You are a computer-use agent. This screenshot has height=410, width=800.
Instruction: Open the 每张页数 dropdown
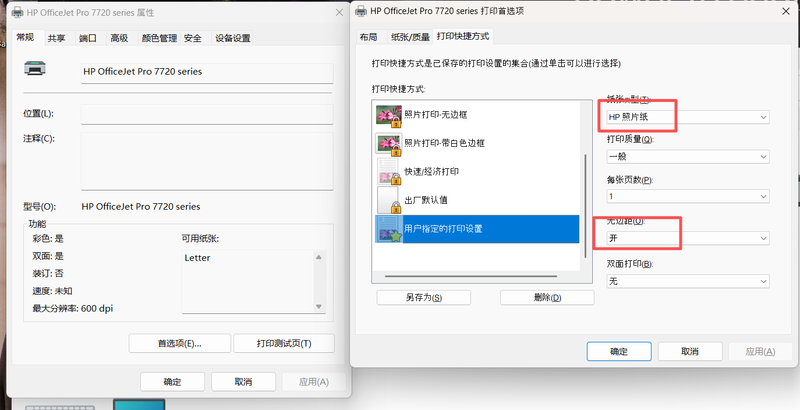(688, 197)
